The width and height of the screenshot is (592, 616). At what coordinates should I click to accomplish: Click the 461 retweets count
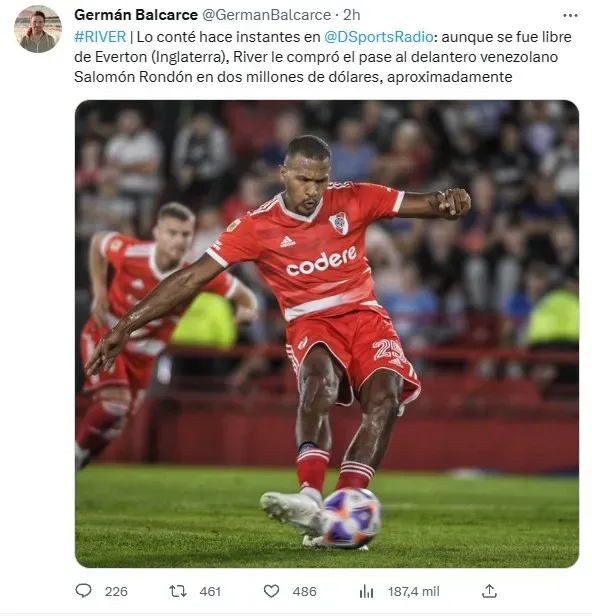(x=210, y=591)
